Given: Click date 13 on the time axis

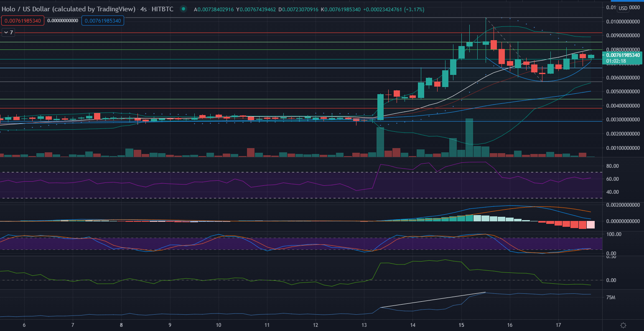Looking at the screenshot, I should [364, 325].
